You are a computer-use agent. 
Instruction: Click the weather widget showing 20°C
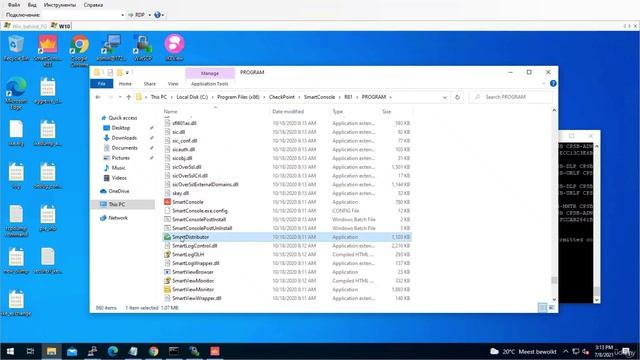(x=523, y=351)
